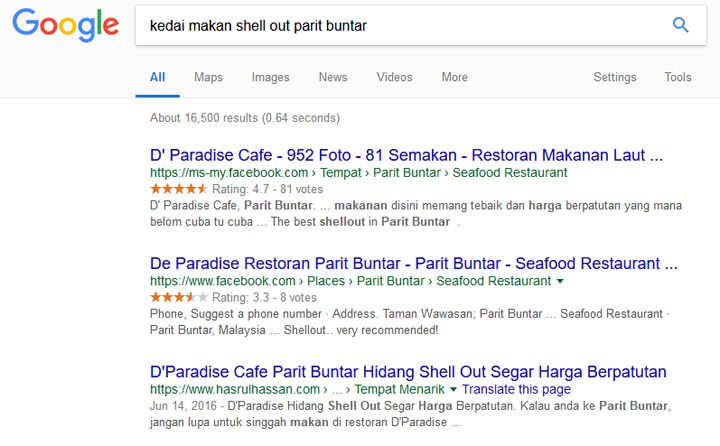This screenshot has width=720, height=446.
Task: Click snippet 'Shellout.. very recommended!'
Action: click(361, 330)
